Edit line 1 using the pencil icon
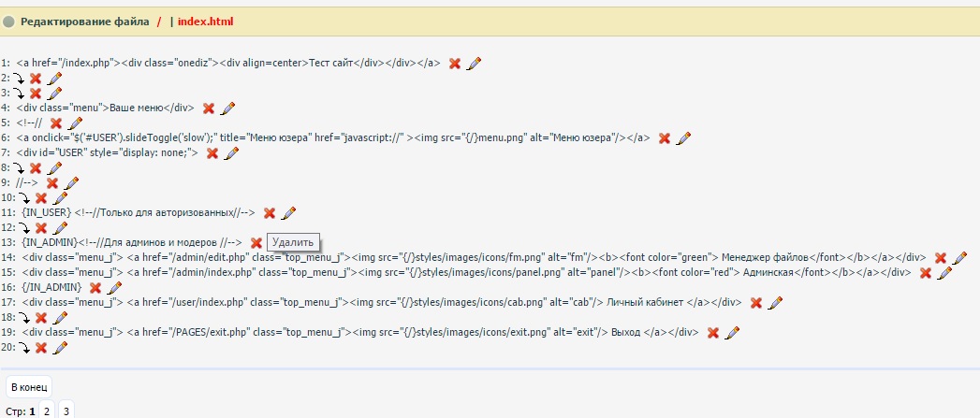This screenshot has height=418, width=980. tap(474, 63)
